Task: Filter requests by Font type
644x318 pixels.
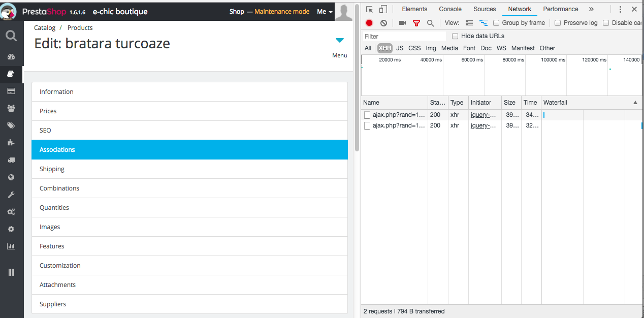Action: coord(469,48)
